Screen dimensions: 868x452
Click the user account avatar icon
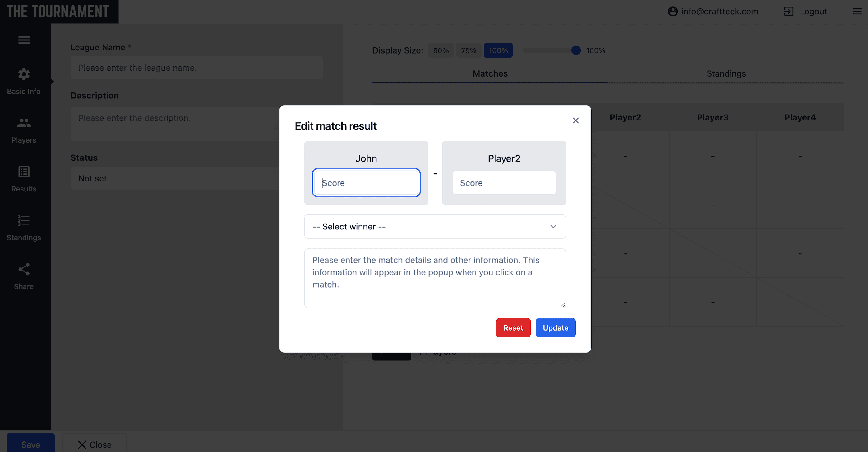tap(672, 12)
